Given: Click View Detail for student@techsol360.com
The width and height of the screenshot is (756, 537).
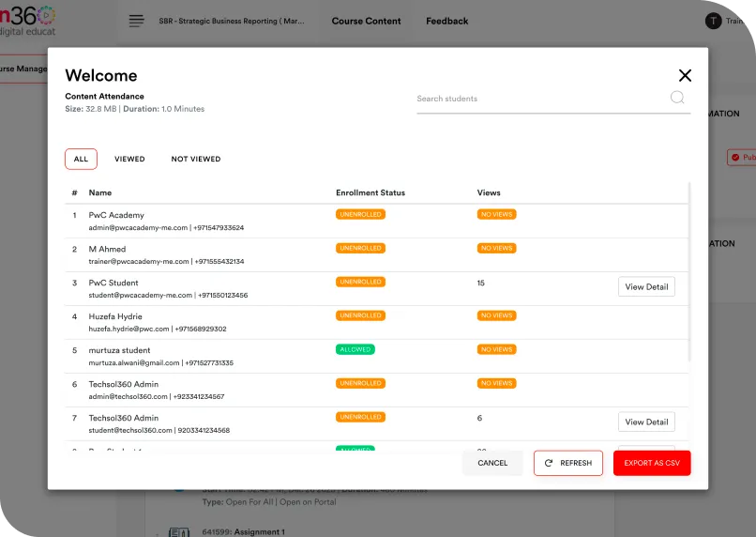Looking at the screenshot, I should [x=646, y=422].
